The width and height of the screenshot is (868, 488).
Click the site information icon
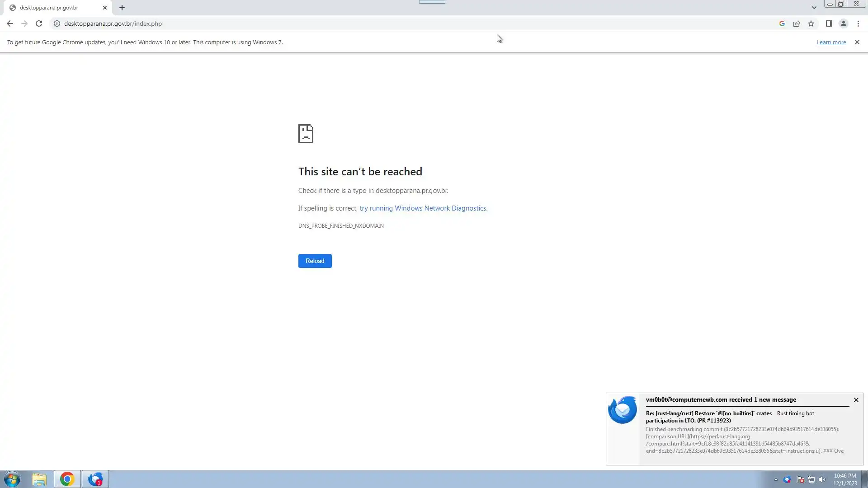coord(57,23)
